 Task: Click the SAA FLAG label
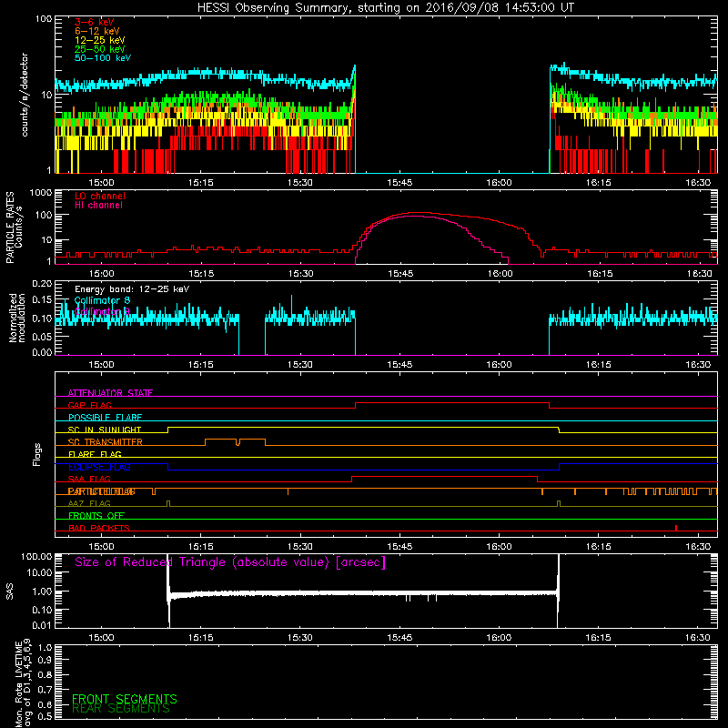pyautogui.click(x=89, y=479)
